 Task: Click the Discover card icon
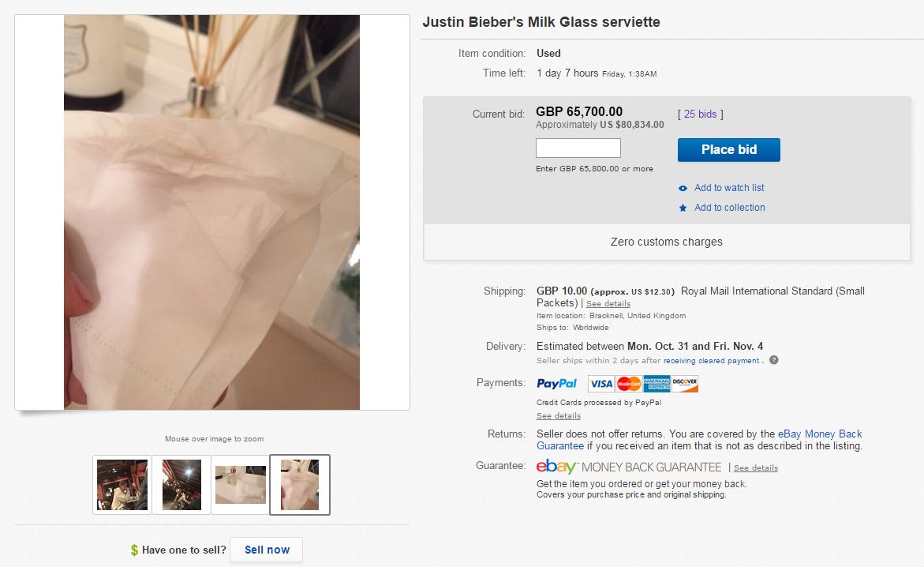[x=685, y=384]
